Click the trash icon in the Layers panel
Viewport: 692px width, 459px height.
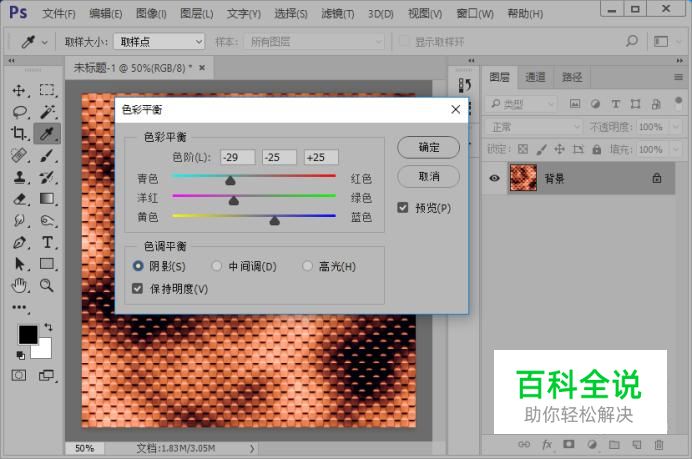(659, 444)
